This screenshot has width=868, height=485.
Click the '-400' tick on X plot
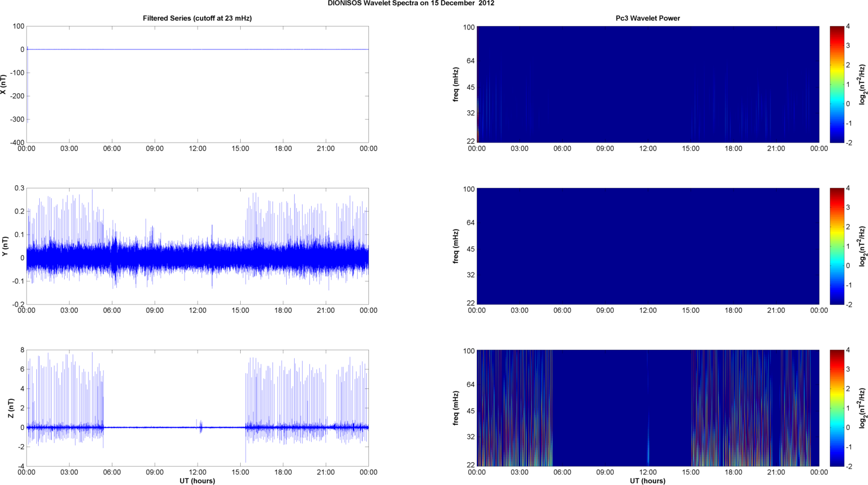click(x=17, y=143)
